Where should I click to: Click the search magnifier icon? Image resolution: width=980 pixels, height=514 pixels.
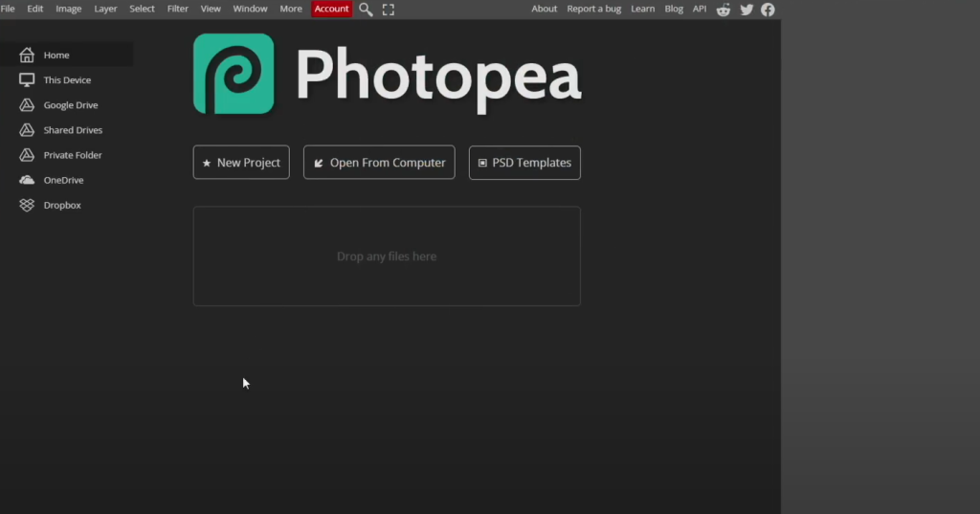click(x=366, y=10)
